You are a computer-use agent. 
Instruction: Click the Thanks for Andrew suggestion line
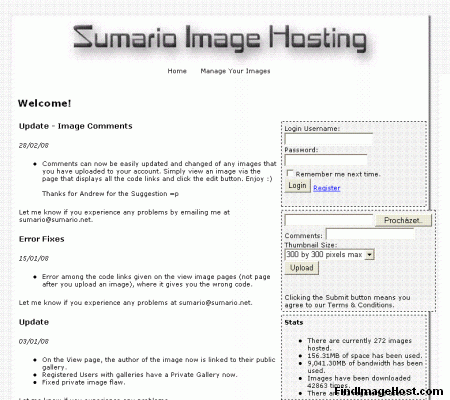(x=110, y=194)
